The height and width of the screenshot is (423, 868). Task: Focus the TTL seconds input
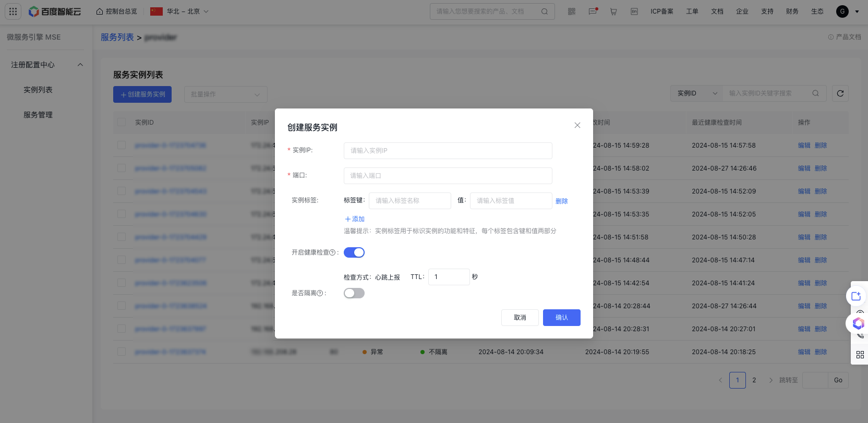tap(449, 277)
